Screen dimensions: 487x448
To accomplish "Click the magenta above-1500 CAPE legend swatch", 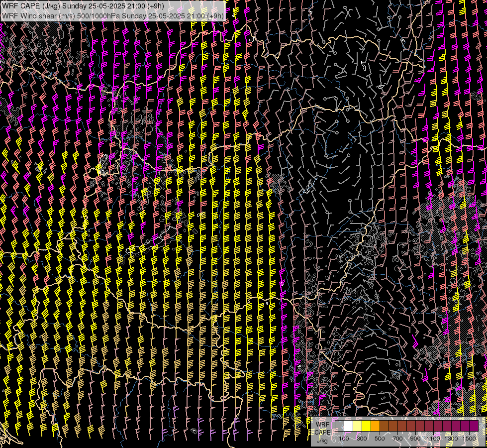I will coord(474,426).
